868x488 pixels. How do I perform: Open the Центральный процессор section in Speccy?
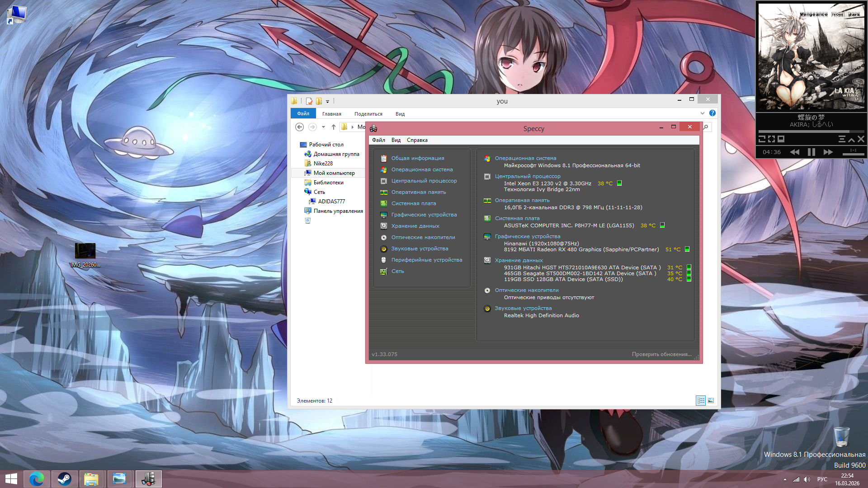[424, 181]
